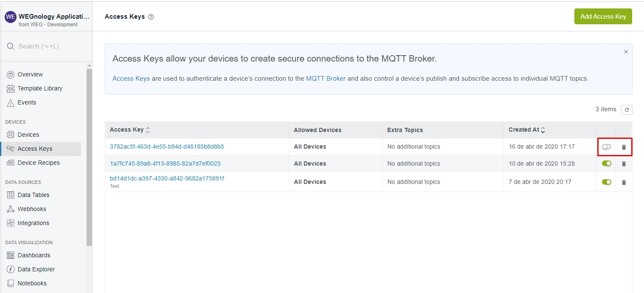Screen dimensions: 644x293
Task: Open the Events page label
Action: pyautogui.click(x=27, y=102)
